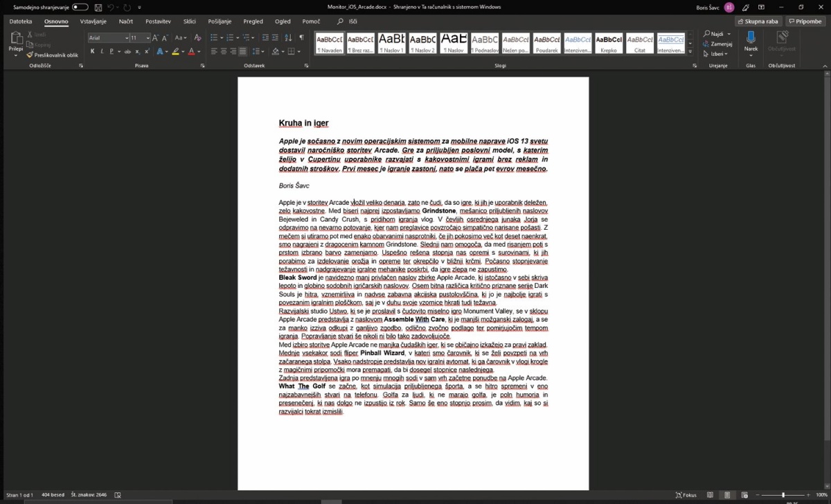Screen dimensions: 831x504
Task: Apply the Naslov 1 heading style
Action: 391,43
